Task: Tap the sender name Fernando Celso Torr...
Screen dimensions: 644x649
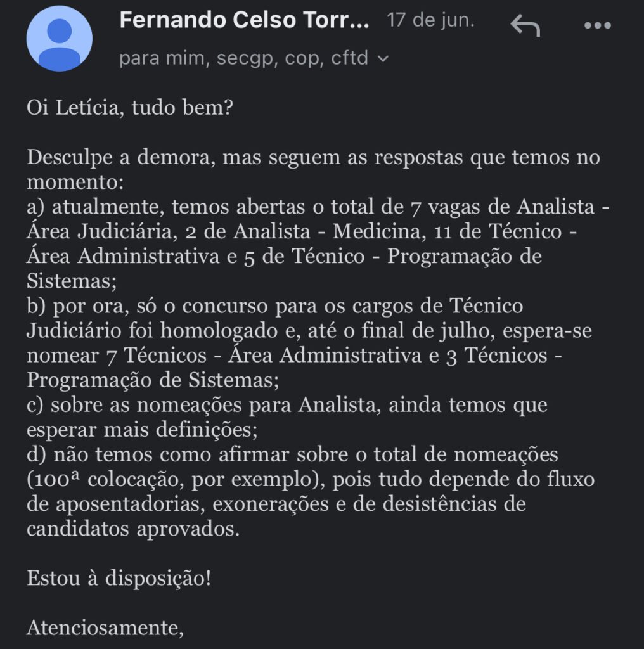Action: point(243,20)
